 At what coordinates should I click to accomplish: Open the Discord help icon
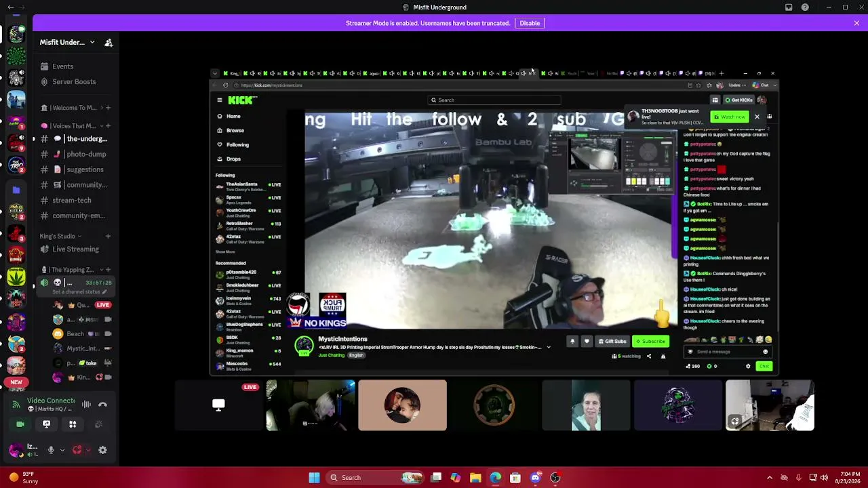tap(805, 7)
